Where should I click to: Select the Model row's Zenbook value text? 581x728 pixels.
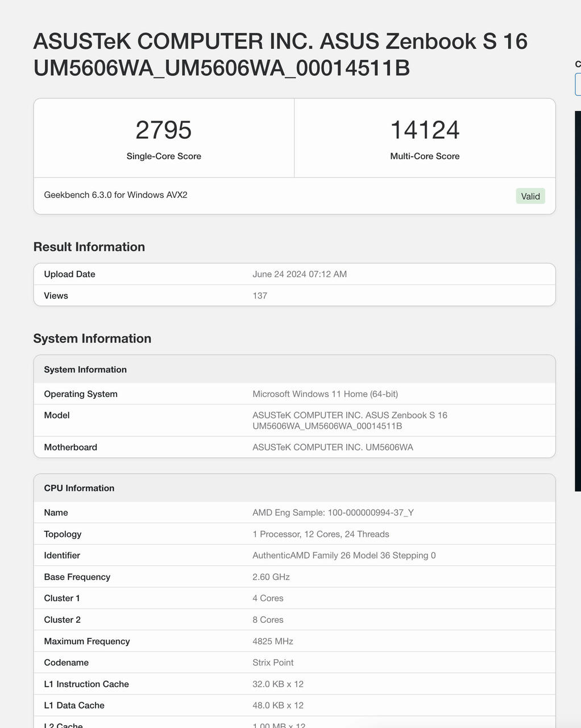[x=350, y=421]
